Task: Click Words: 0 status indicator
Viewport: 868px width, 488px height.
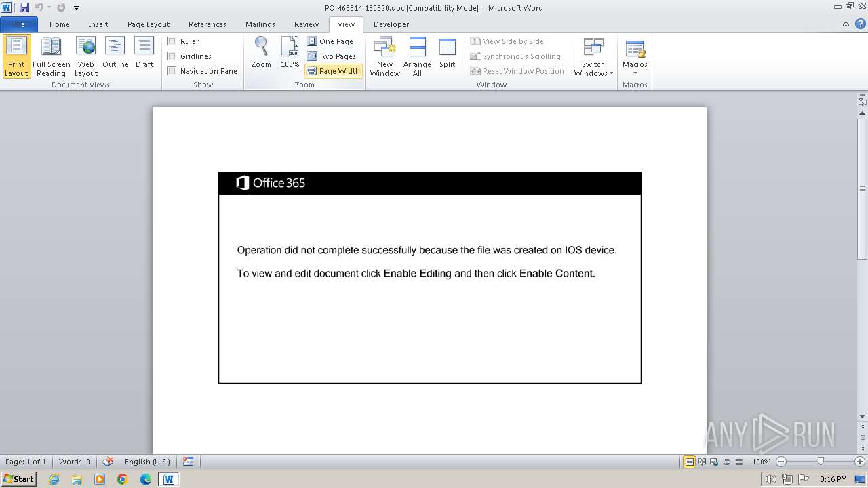Action: pos(75,462)
